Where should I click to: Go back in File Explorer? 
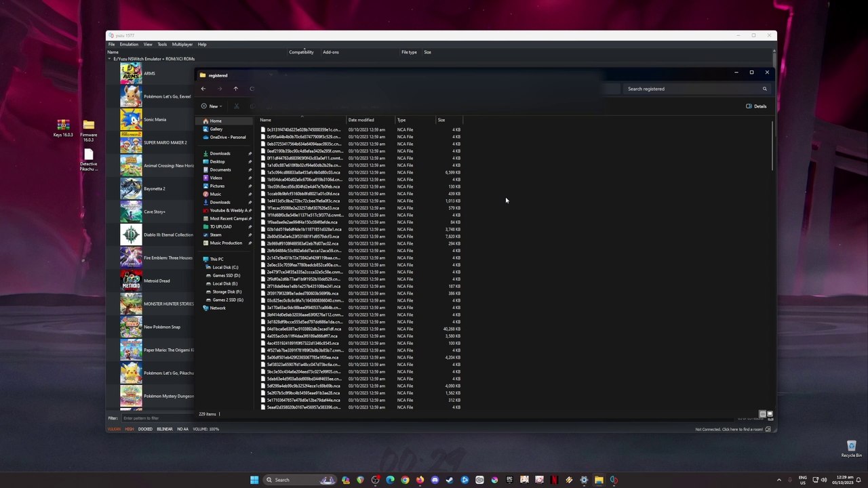pyautogui.click(x=203, y=89)
